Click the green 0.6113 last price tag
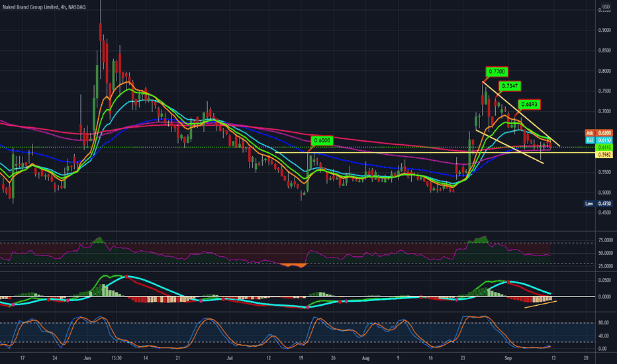This screenshot has width=617, height=364. point(604,147)
